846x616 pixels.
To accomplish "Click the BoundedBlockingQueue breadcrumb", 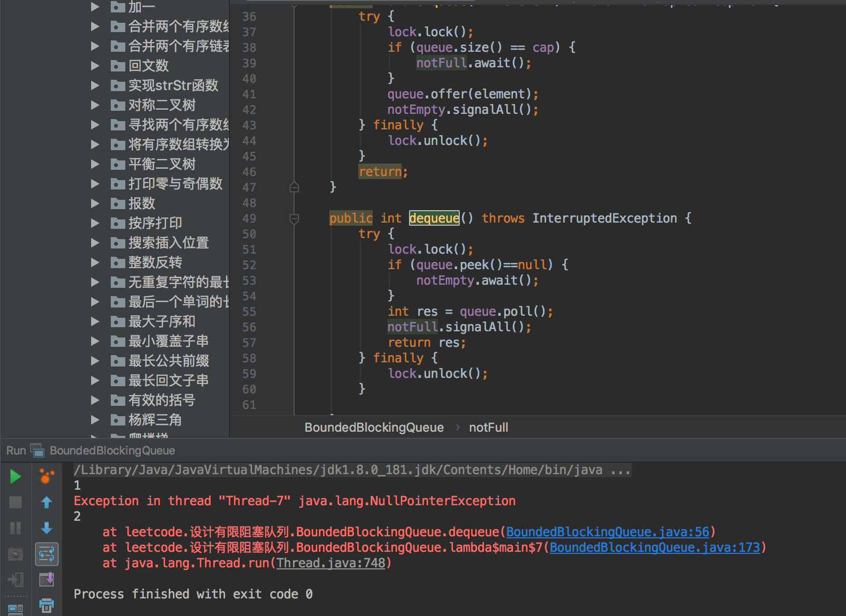I will click(374, 428).
